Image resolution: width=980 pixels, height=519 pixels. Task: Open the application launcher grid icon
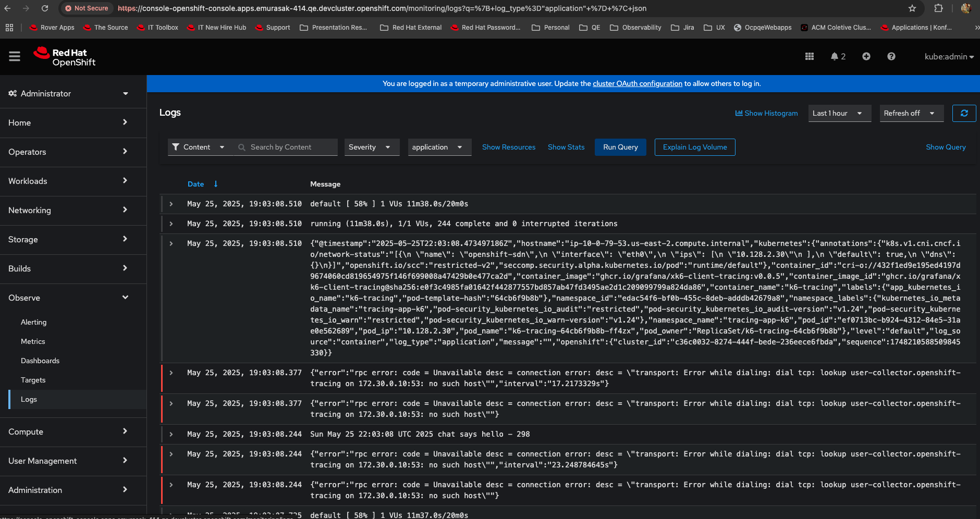pyautogui.click(x=809, y=56)
